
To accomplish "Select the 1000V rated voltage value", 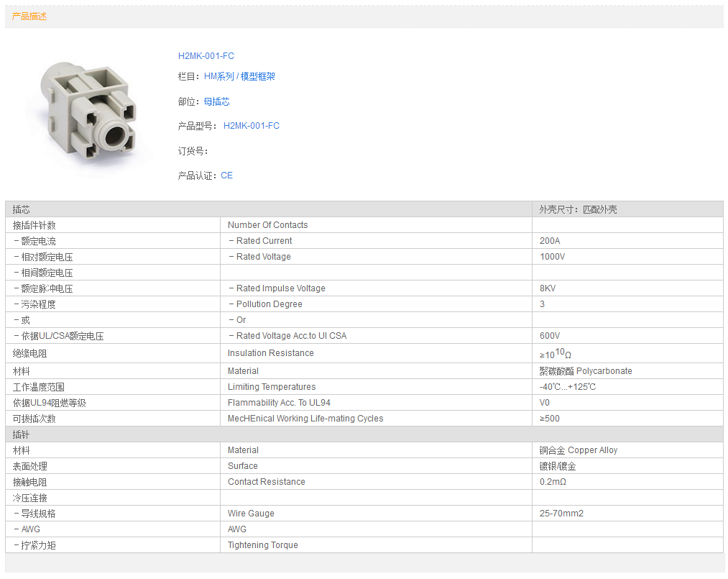I will point(552,257).
